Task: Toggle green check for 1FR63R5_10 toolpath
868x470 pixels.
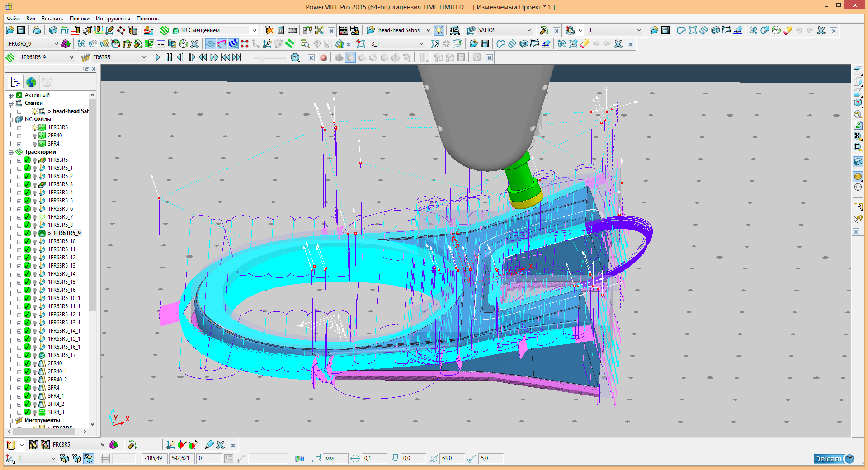Action: point(28,241)
